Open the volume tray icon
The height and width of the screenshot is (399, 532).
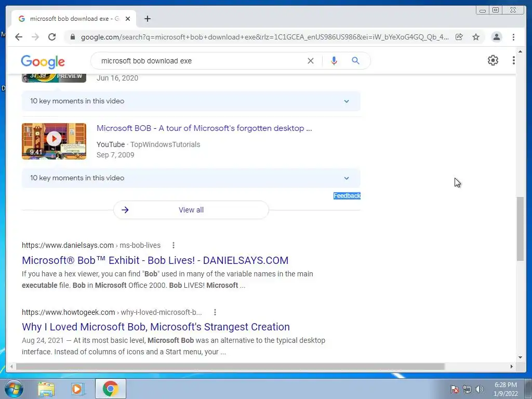479,389
